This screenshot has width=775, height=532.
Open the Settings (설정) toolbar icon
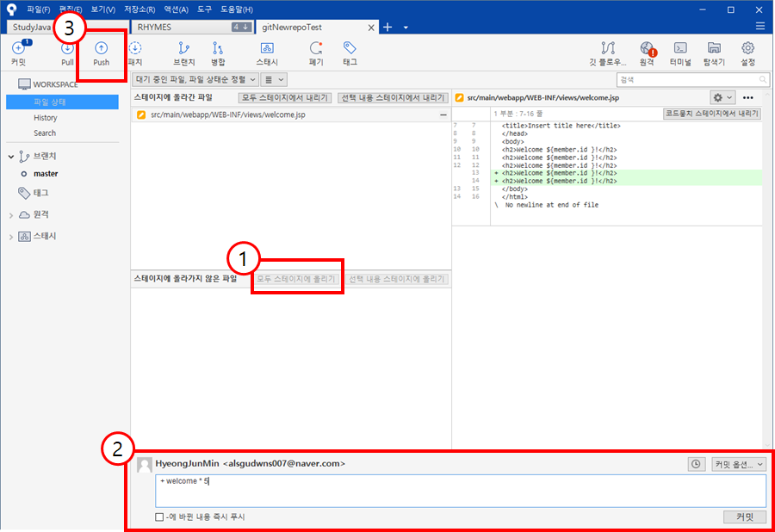(x=747, y=53)
